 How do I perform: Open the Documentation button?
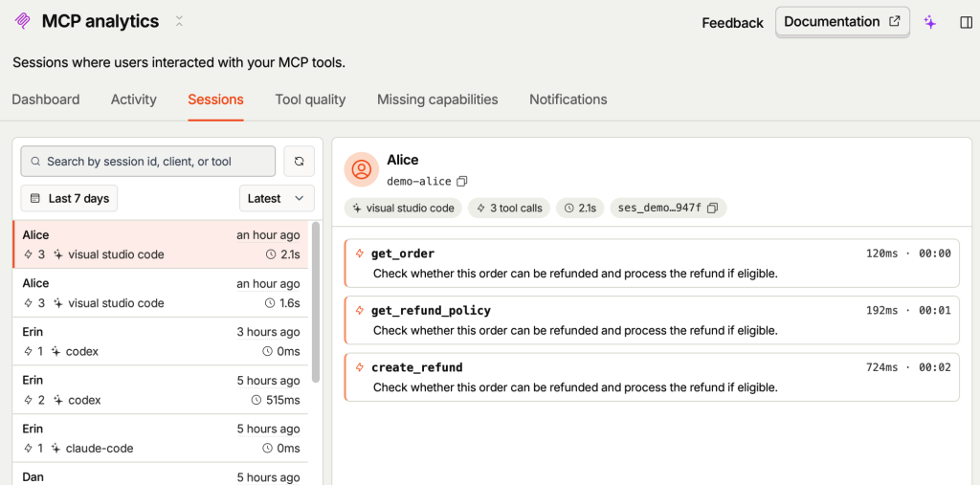click(842, 22)
